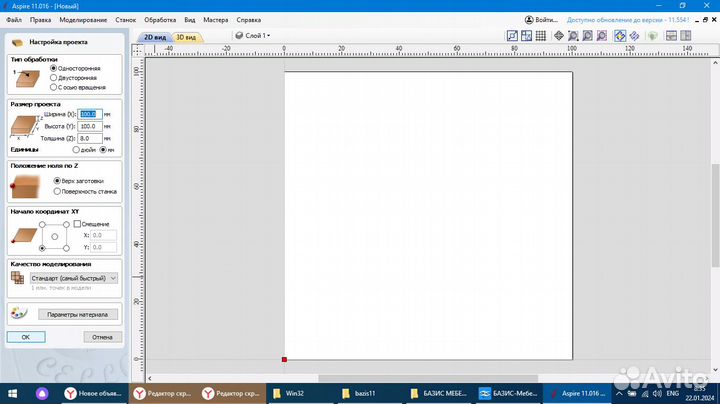Select Поверхность станка as Z zero
This screenshot has height=404, width=720.
(56, 190)
